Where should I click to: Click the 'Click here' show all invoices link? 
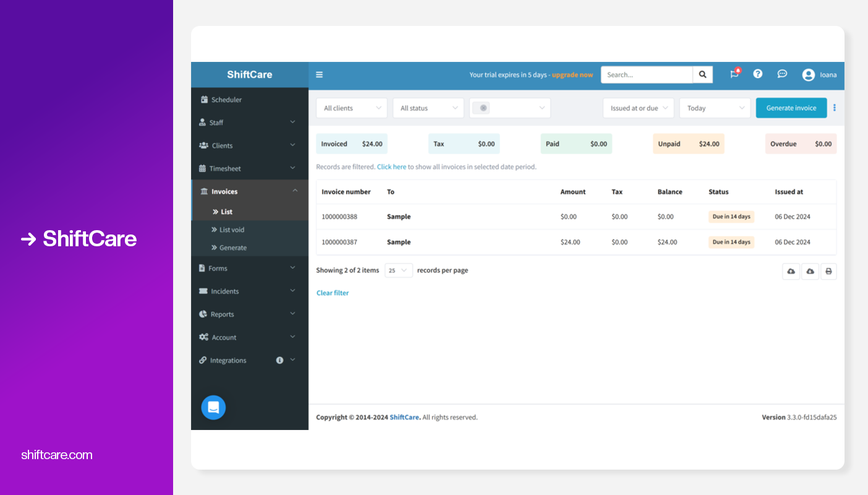pos(391,166)
